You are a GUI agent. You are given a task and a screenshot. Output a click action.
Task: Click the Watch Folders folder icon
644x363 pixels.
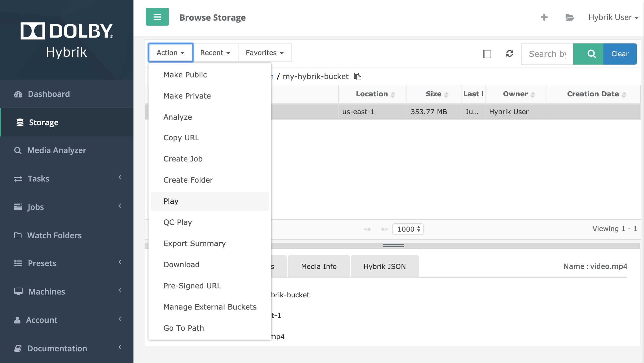[18, 235]
